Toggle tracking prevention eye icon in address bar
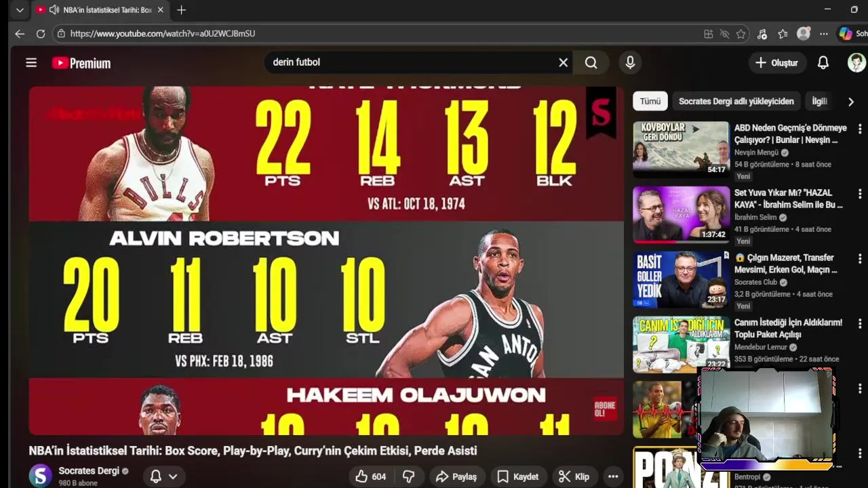Screen dimensions: 868x488 tap(724, 34)
